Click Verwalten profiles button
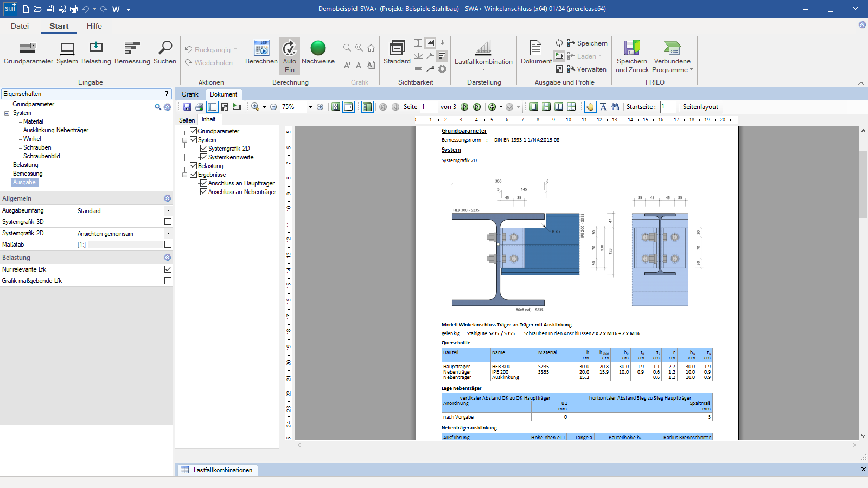This screenshot has width=868, height=488. (587, 69)
